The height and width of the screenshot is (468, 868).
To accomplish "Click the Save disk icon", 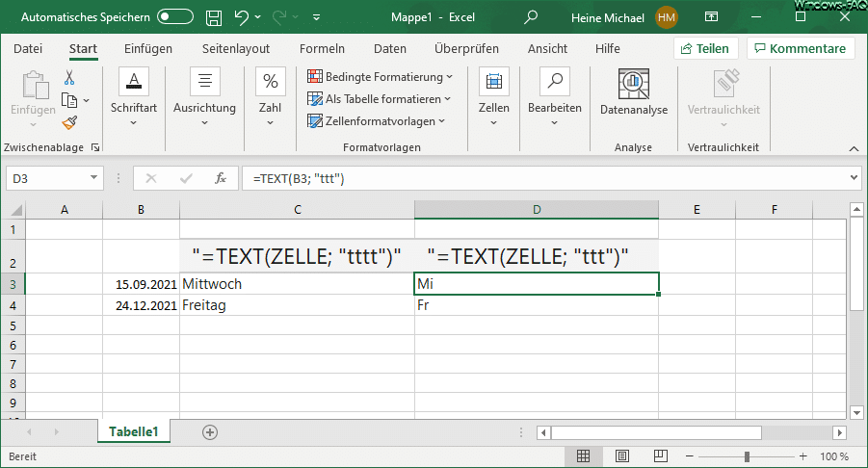I will [x=214, y=17].
